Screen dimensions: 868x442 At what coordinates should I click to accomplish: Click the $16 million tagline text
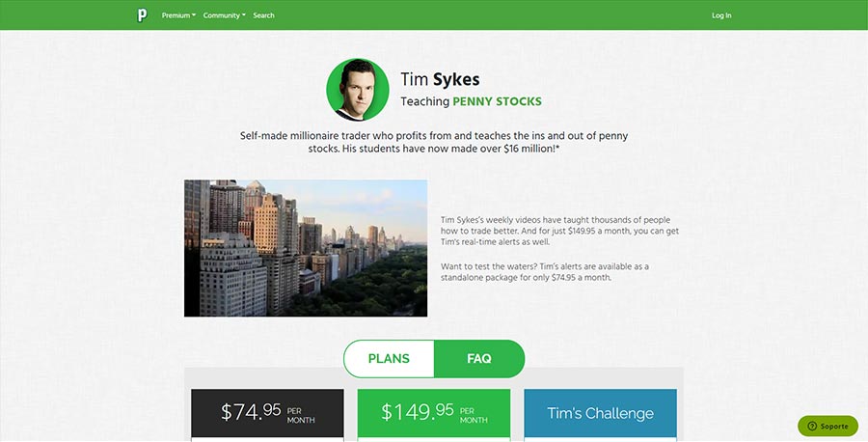(434, 143)
